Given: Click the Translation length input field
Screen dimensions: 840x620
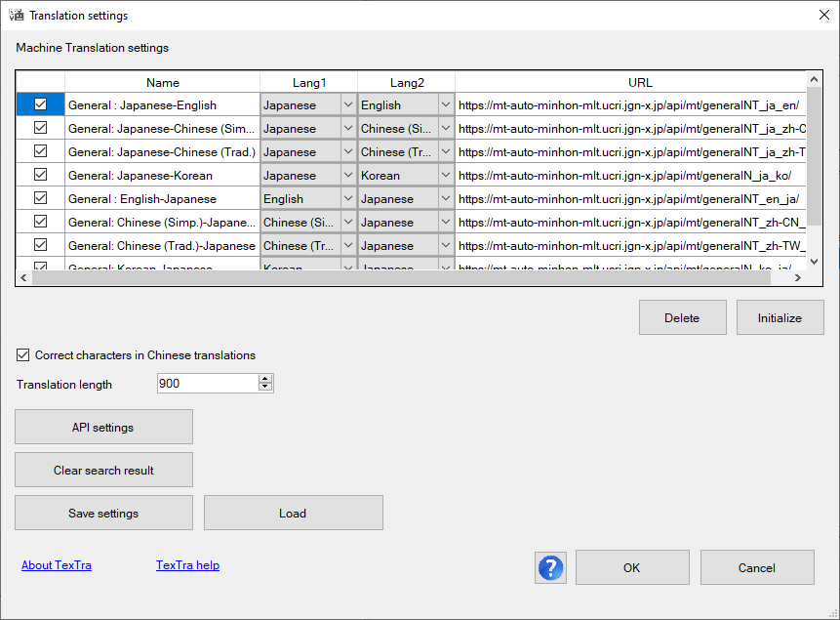Looking at the screenshot, I should pos(208,384).
